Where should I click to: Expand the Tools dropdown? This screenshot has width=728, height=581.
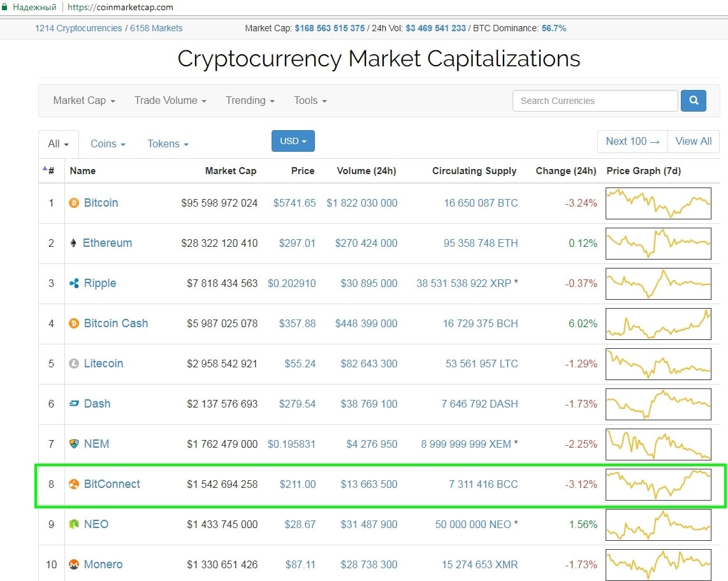coord(310,100)
